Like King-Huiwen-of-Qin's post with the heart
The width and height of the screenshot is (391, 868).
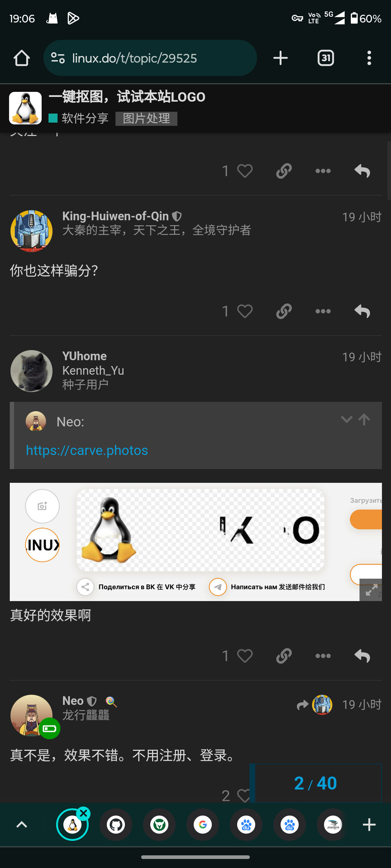pyautogui.click(x=245, y=311)
